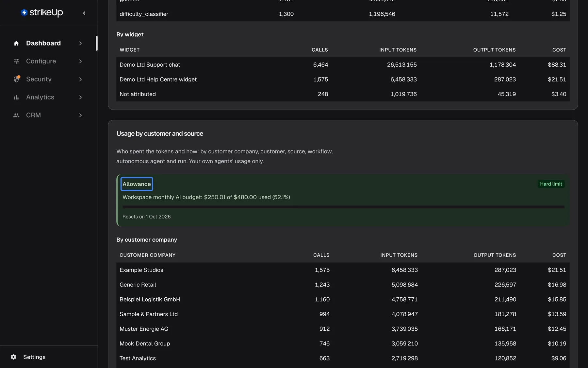
Task: Select the Demo Ltd Help Centre widget row
Action: point(343,79)
